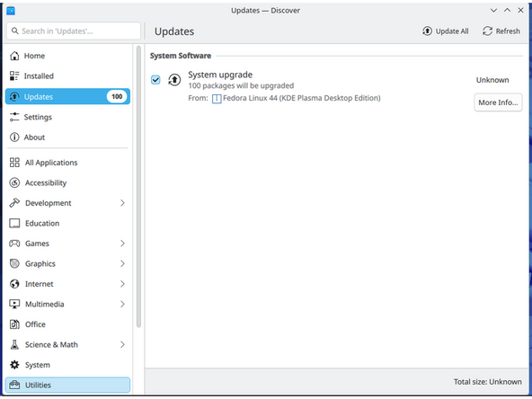The image size is (532, 399).
Task: Click the Graphics category icon
Action: coord(14,263)
